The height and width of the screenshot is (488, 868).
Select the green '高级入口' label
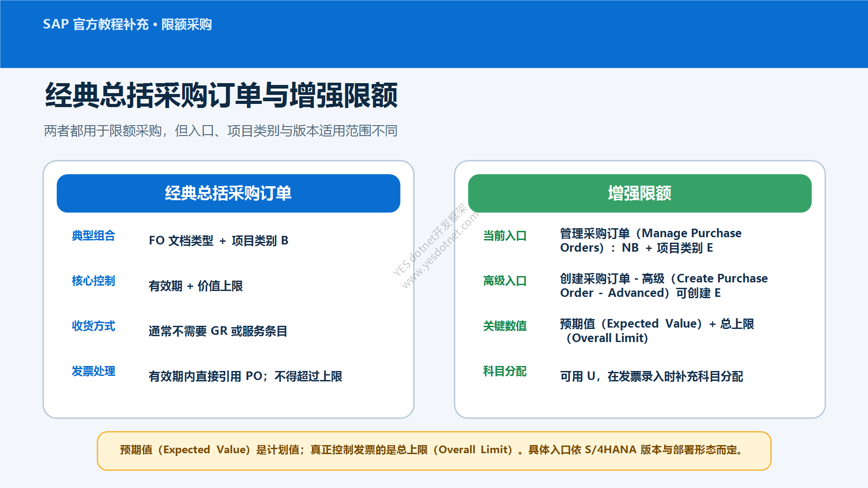[505, 281]
